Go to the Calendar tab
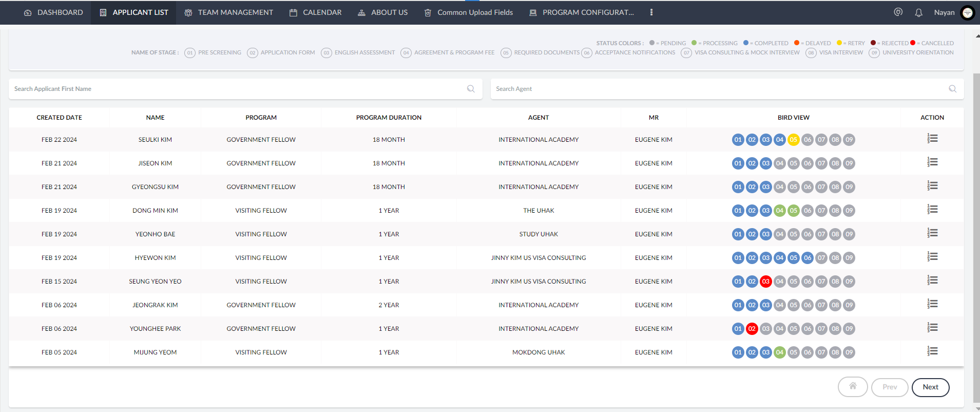The height and width of the screenshot is (412, 980). [x=315, y=12]
